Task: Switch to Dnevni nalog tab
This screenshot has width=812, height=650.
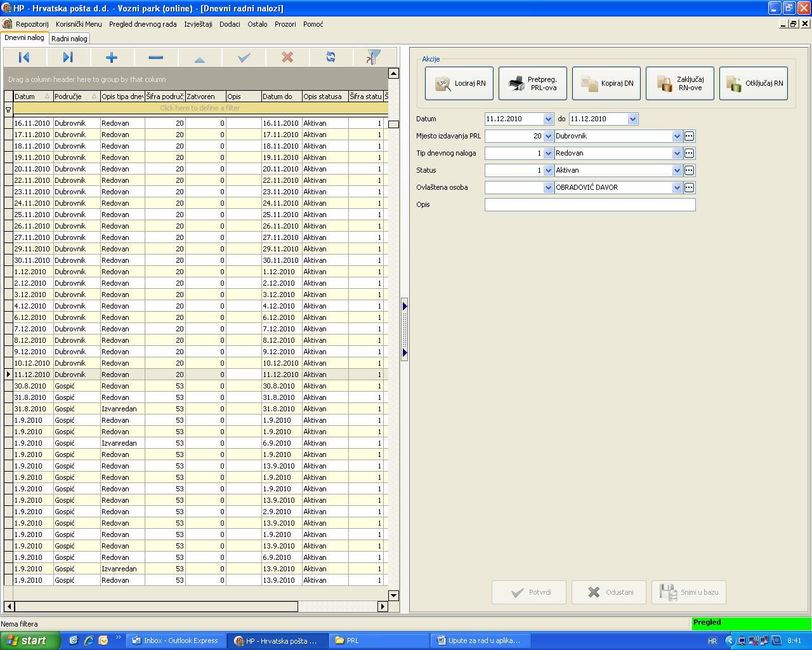Action: [25, 37]
